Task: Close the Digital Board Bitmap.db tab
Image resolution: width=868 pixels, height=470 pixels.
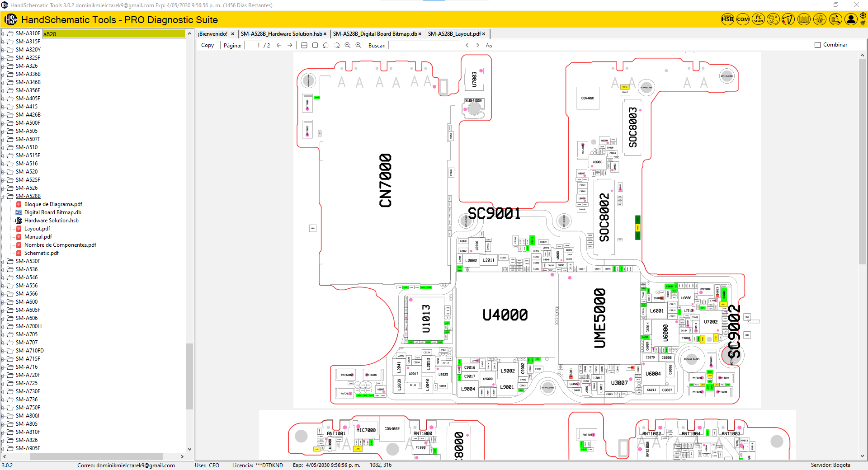Action: [420, 34]
